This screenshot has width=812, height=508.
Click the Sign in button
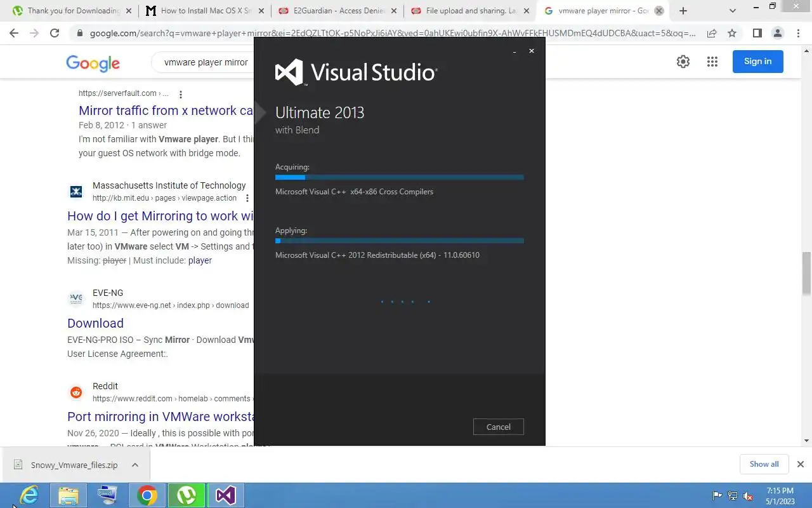coord(758,62)
